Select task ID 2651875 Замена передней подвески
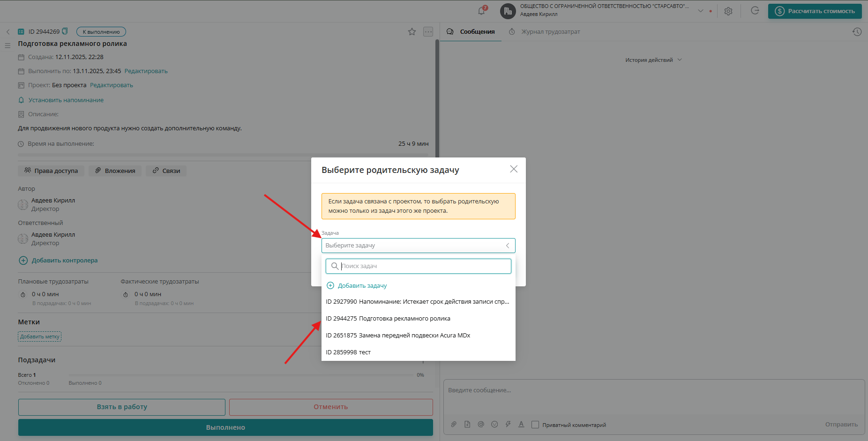Screen dimensions: 868x441 [419, 336]
